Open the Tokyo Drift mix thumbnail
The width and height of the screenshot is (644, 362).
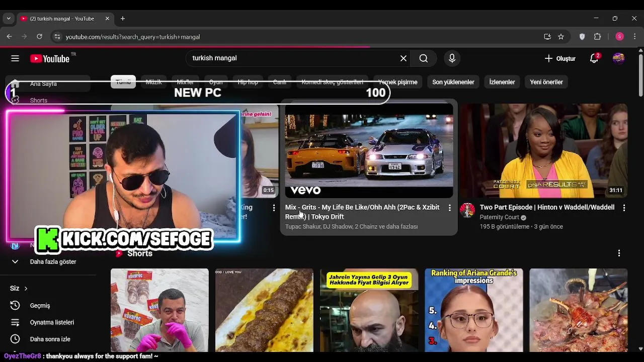click(x=369, y=151)
